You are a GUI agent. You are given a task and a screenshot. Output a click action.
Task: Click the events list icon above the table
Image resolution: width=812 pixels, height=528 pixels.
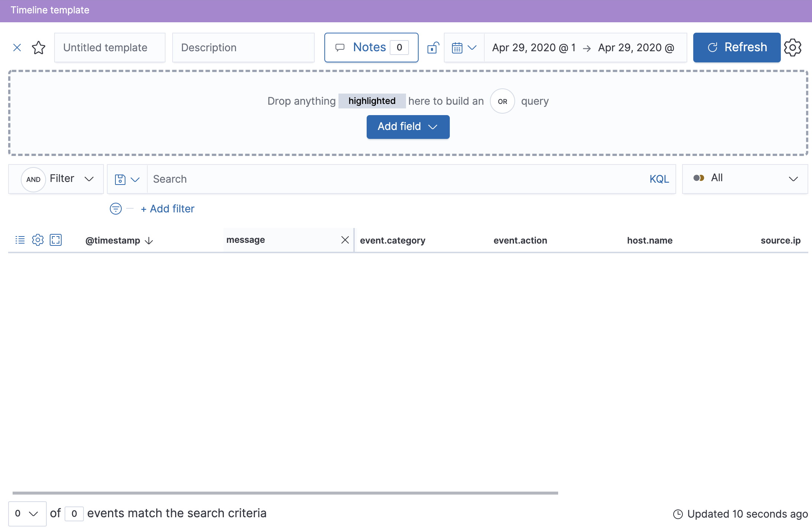point(19,240)
